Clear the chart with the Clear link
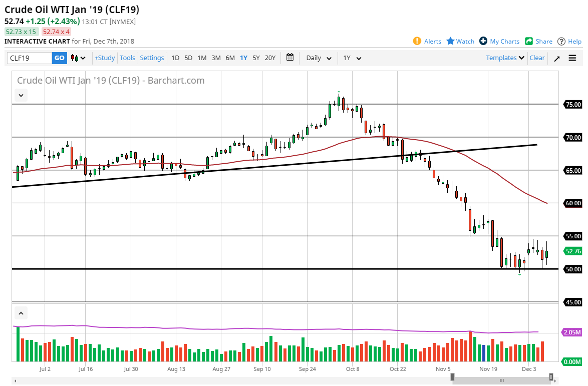 pos(537,58)
